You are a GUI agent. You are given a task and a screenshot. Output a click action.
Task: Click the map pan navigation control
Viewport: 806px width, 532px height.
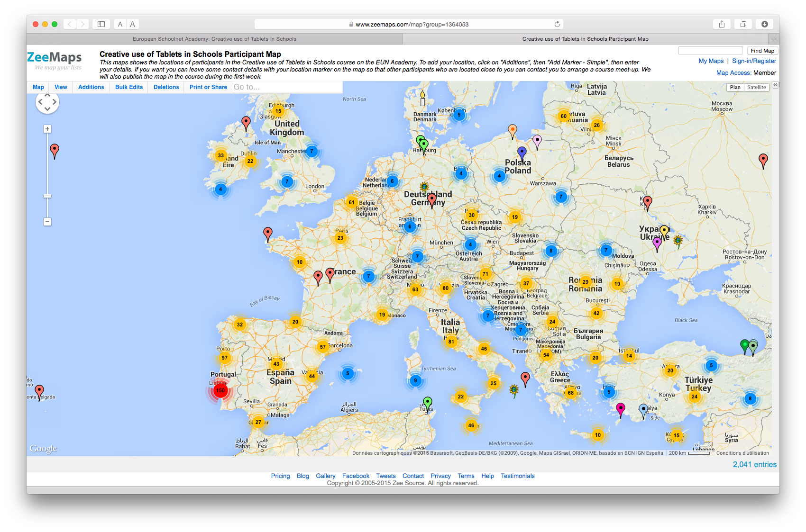47,102
